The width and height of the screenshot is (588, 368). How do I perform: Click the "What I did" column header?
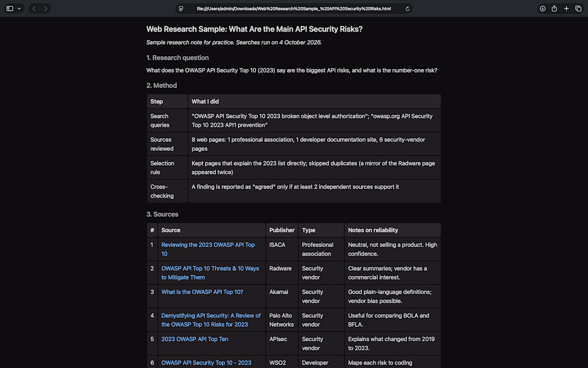pyautogui.click(x=314, y=102)
